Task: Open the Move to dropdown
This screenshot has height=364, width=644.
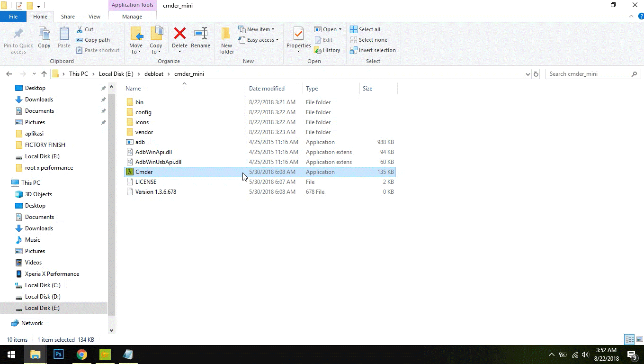Action: 136,40
